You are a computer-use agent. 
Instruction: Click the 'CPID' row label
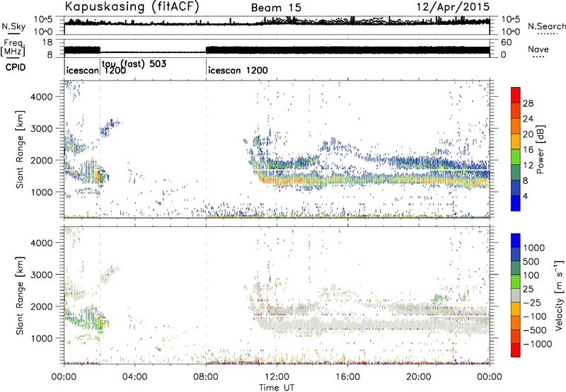pyautogui.click(x=15, y=67)
